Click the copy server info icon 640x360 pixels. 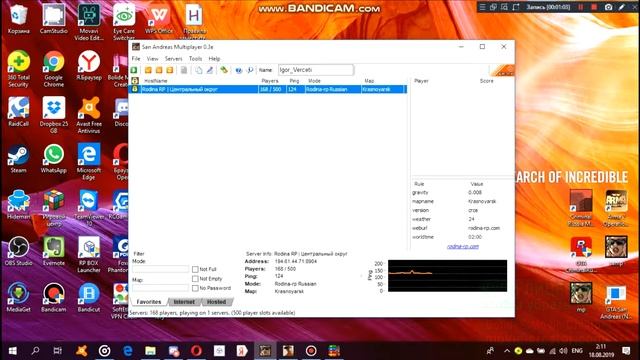[x=198, y=70]
